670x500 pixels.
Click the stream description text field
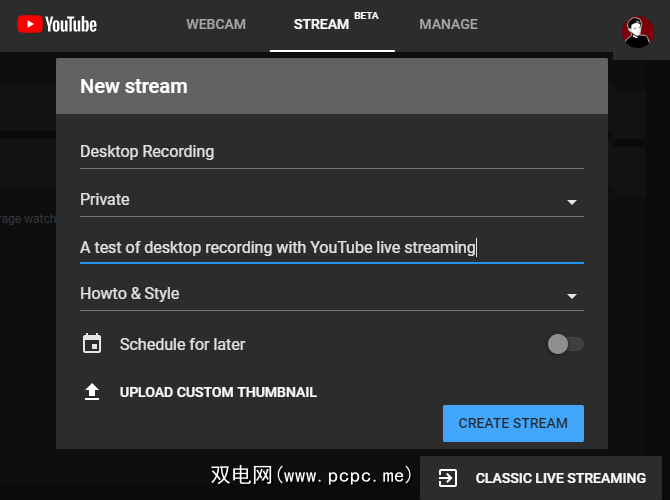(330, 247)
